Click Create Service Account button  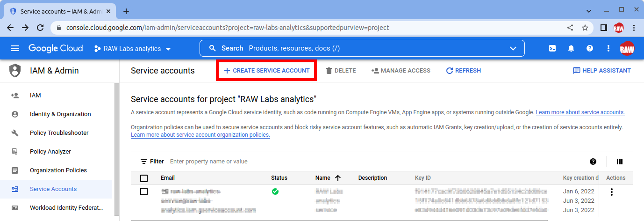click(266, 71)
